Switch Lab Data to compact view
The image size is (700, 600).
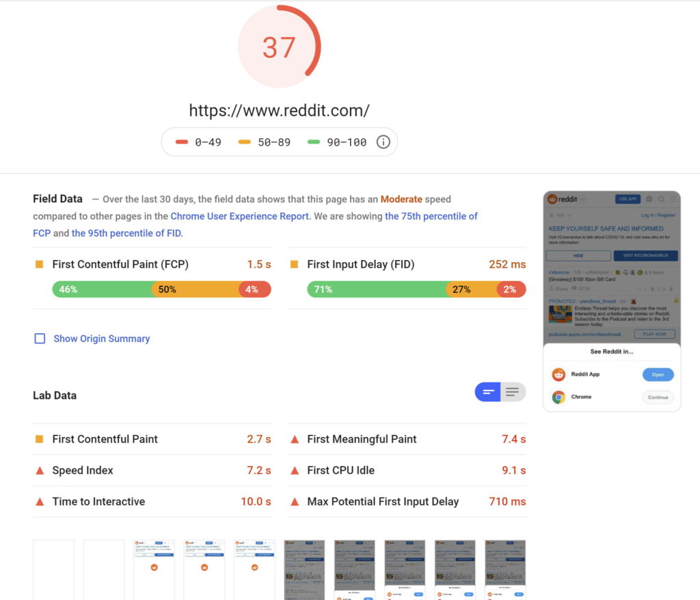tap(487, 392)
